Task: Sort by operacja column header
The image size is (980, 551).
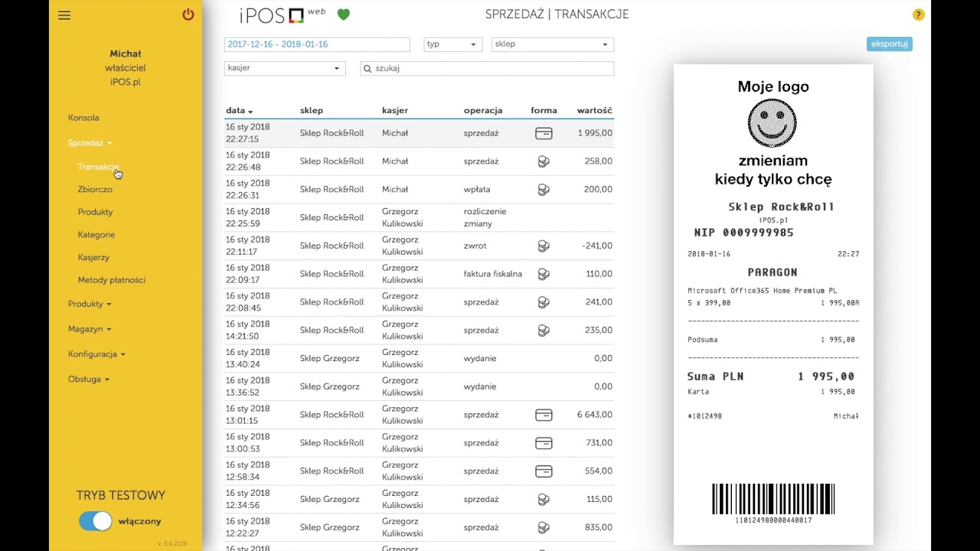Action: [x=483, y=111]
